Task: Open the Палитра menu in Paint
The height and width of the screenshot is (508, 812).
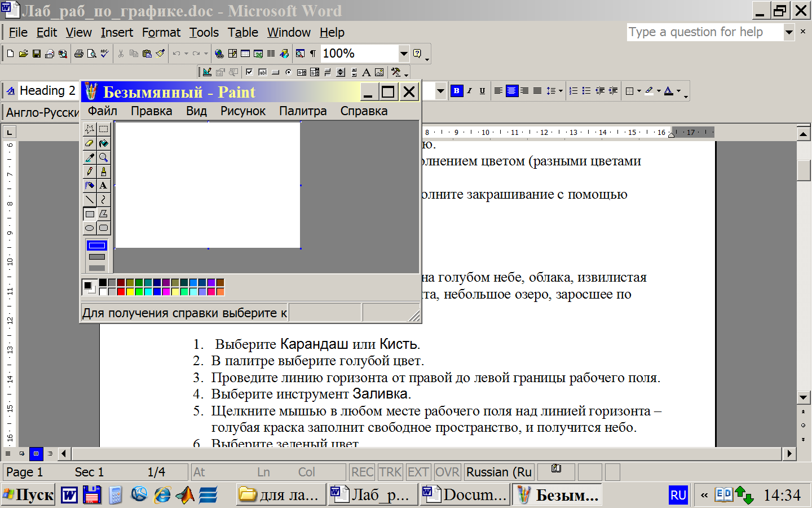Action: pos(303,111)
